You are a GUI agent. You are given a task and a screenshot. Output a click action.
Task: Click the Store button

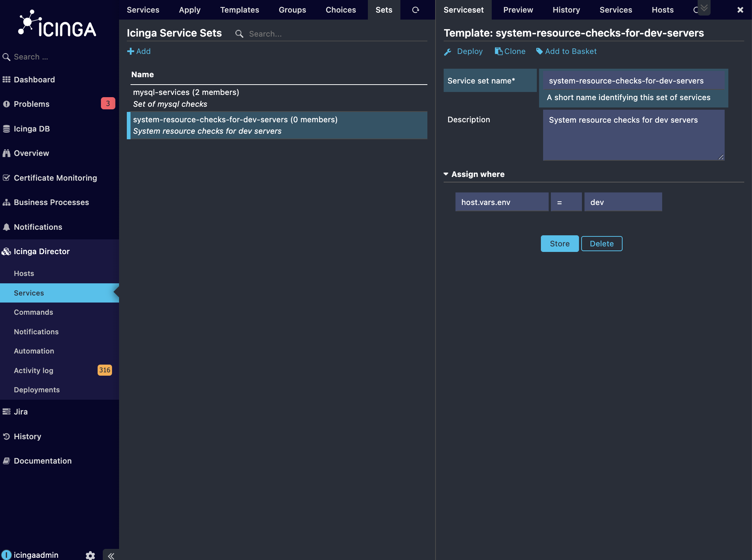coord(560,244)
